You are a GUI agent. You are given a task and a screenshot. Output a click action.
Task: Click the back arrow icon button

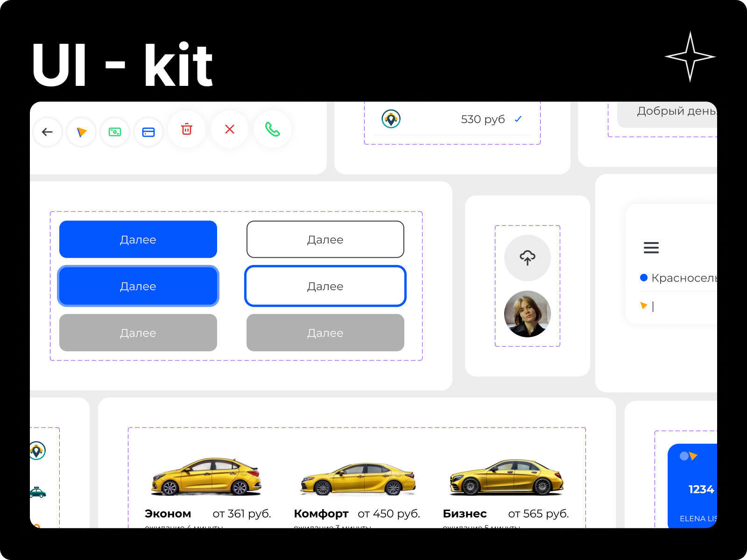click(47, 132)
